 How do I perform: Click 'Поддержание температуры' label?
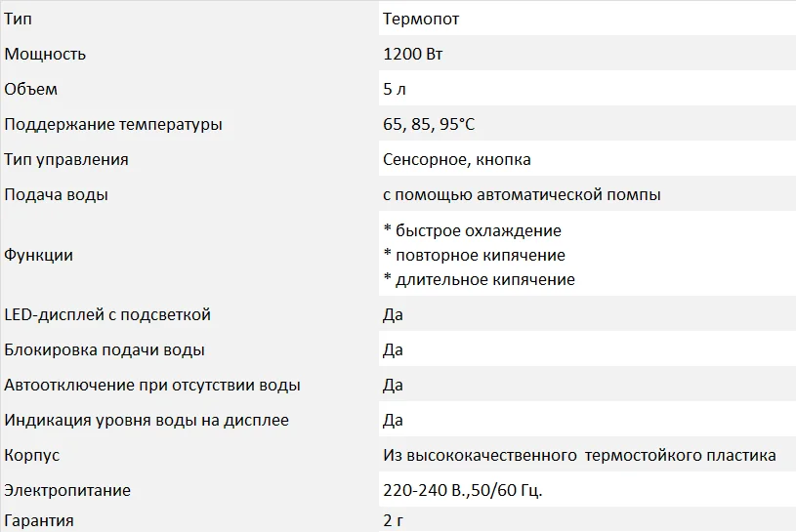coord(113,125)
